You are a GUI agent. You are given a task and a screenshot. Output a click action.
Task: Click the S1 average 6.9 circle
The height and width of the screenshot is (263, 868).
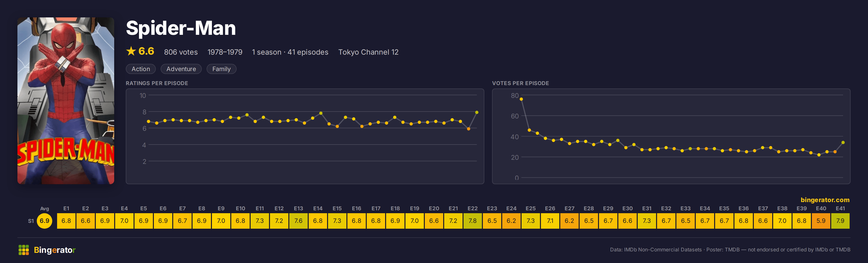pyautogui.click(x=45, y=221)
